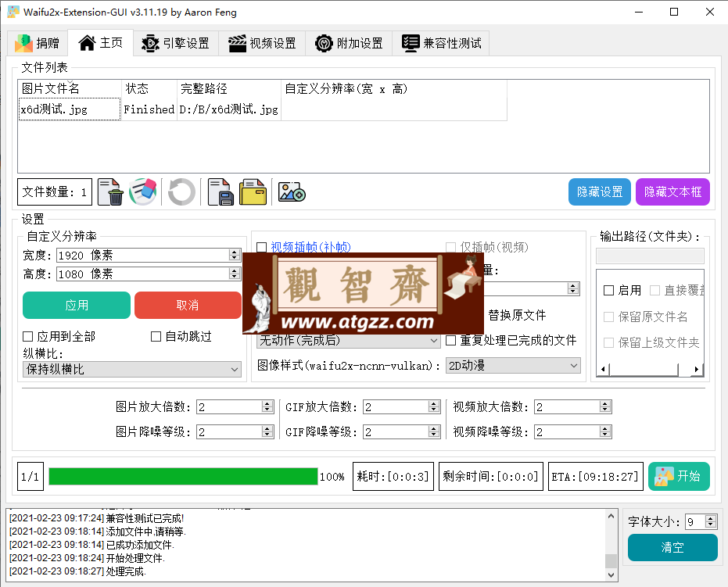Click the 耗时:[0:0:3] elapsed box

coord(393,477)
